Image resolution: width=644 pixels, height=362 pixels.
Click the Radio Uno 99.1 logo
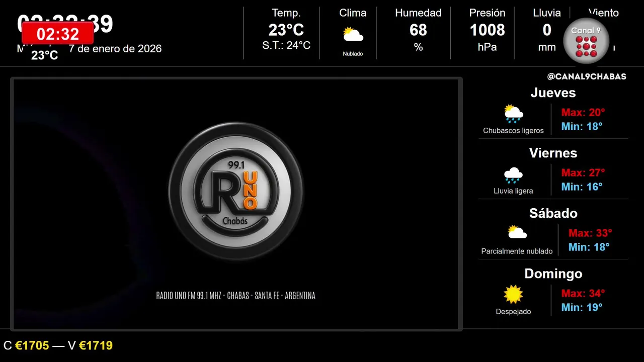pos(235,192)
